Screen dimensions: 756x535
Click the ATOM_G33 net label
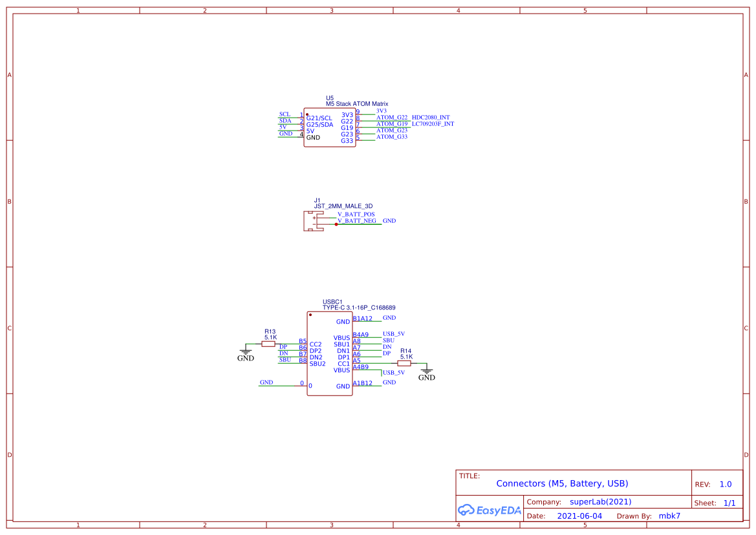(x=391, y=137)
